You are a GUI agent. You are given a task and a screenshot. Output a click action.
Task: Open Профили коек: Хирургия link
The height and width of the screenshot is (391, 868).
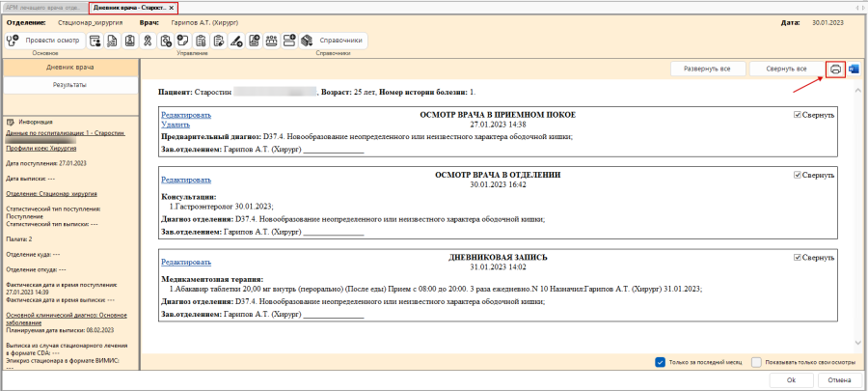41,149
